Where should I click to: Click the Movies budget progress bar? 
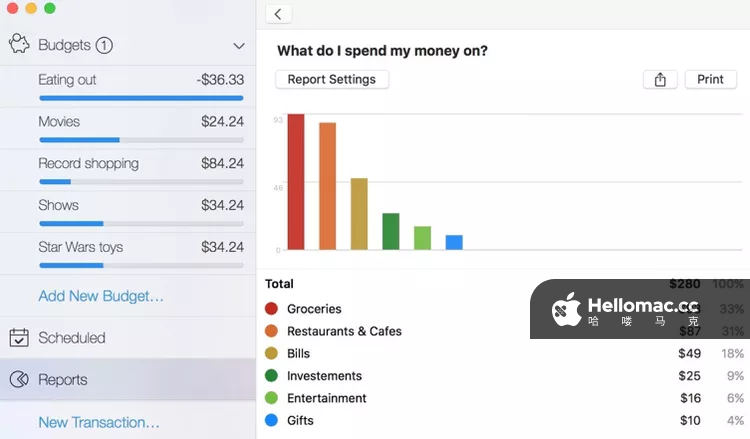pos(140,140)
